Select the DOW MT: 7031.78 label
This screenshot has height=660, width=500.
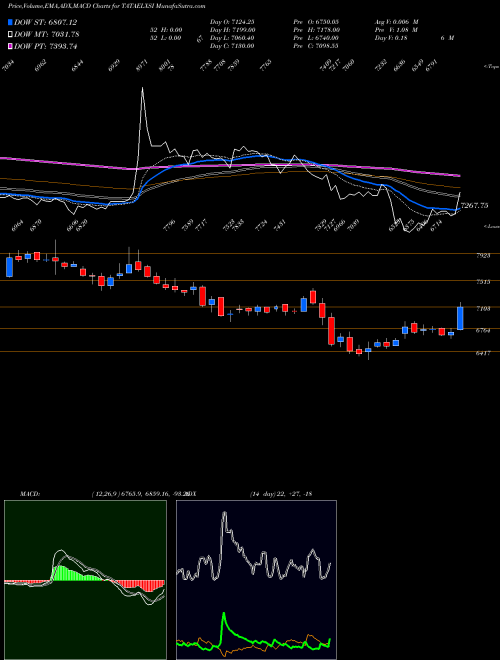pos(46,34)
